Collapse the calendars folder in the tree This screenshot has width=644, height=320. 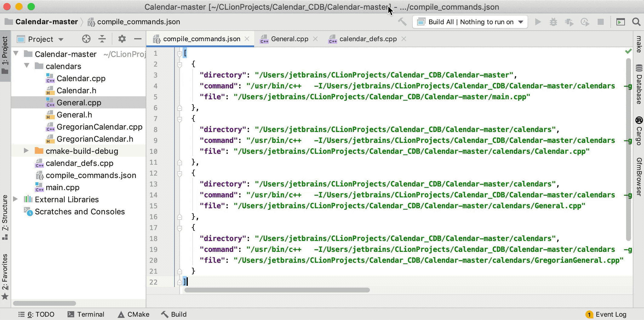[x=27, y=66]
